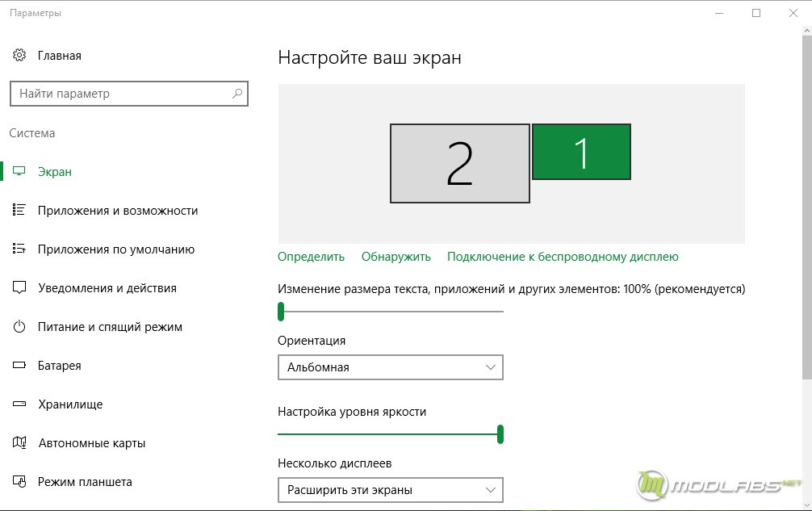812x511 pixels.
Task: Open Подключение к беспроводному дисплею link
Action: click(563, 257)
